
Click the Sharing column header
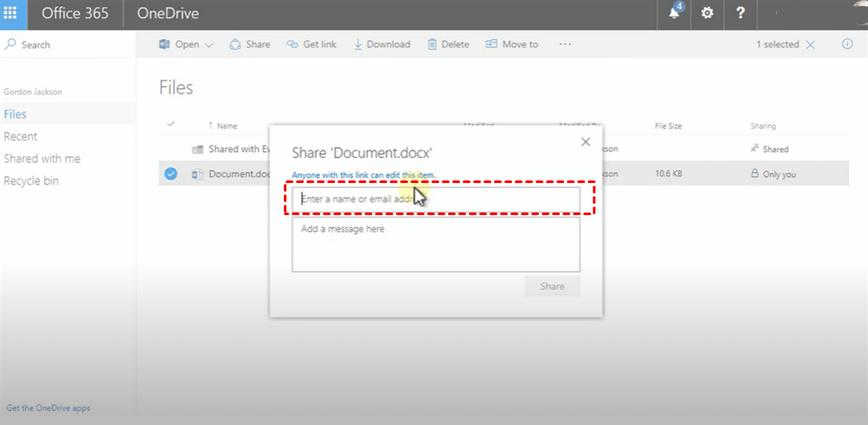(x=763, y=126)
